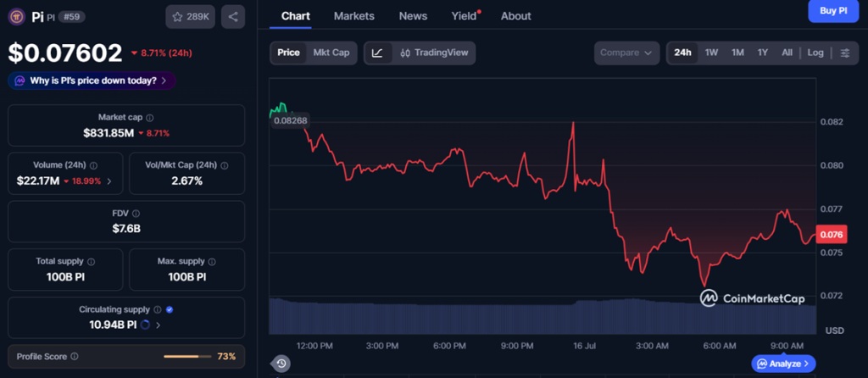Image resolution: width=868 pixels, height=378 pixels.
Task: Click the Analyze button
Action: [x=783, y=364]
